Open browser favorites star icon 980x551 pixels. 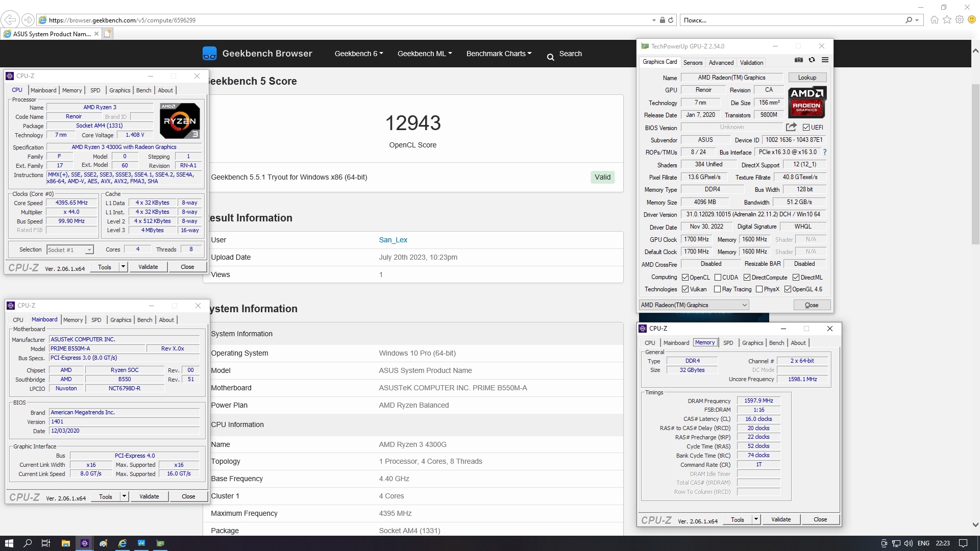[x=947, y=20]
